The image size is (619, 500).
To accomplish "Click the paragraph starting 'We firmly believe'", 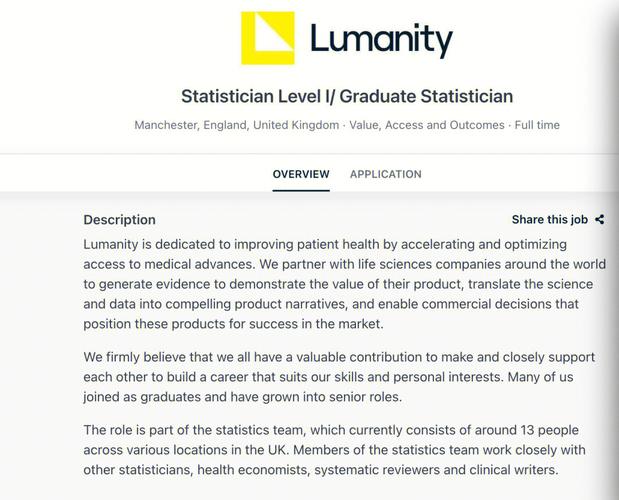I will [x=339, y=375].
